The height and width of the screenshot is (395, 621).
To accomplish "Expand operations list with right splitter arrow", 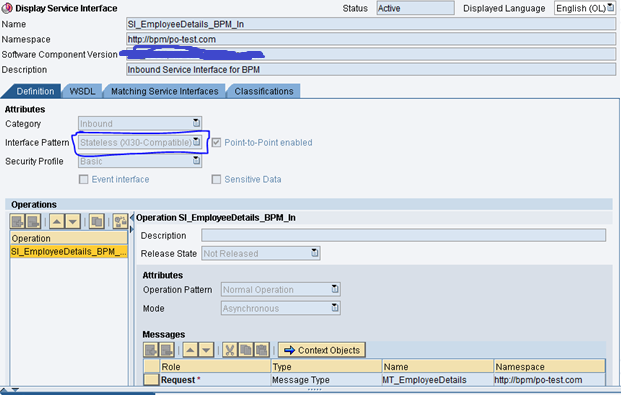I will [132, 229].
